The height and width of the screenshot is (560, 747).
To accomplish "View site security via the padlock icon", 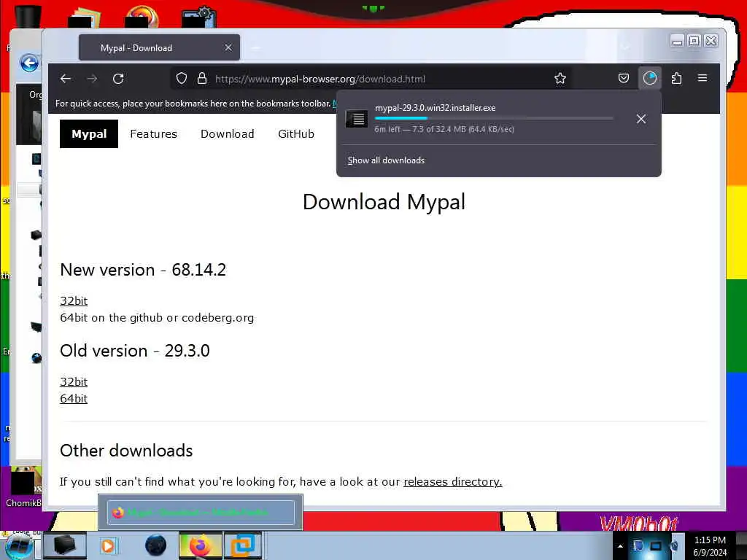I will pos(202,79).
